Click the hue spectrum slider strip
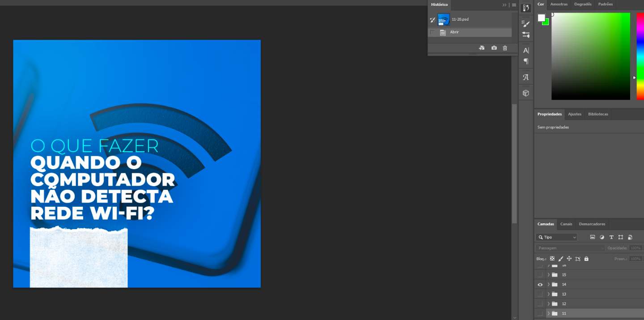This screenshot has height=320, width=644. click(640, 56)
